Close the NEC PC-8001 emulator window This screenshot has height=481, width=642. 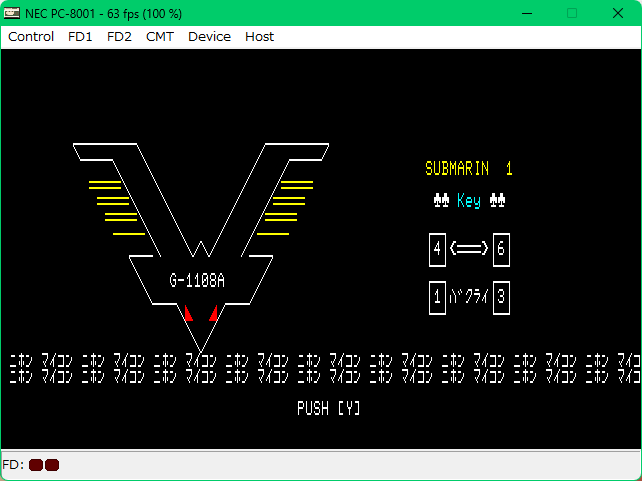point(618,13)
